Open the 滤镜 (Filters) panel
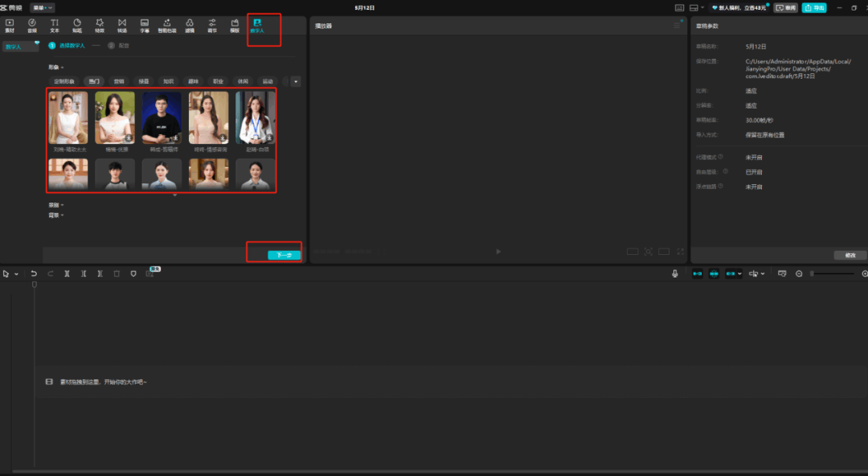The width and height of the screenshot is (868, 476). click(x=190, y=25)
